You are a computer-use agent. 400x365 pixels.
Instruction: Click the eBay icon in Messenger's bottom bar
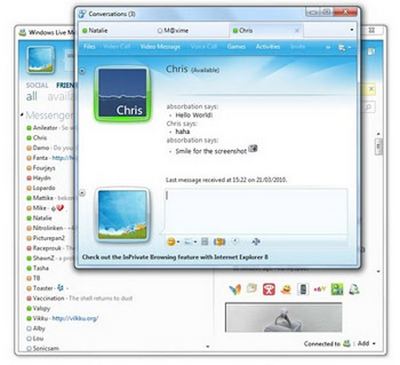click(x=319, y=289)
